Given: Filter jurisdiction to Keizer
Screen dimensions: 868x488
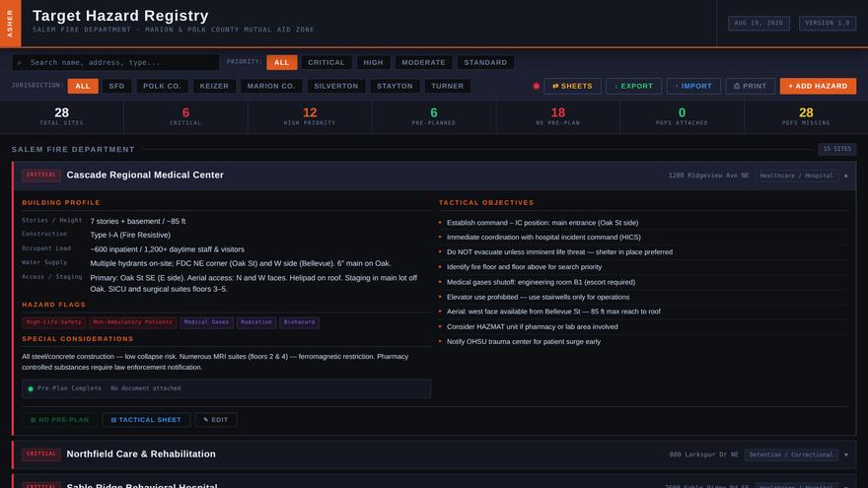Looking at the screenshot, I should [x=214, y=87].
